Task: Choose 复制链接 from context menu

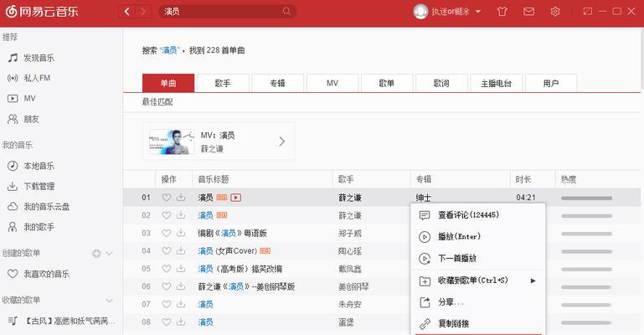Action: pyautogui.click(x=478, y=323)
